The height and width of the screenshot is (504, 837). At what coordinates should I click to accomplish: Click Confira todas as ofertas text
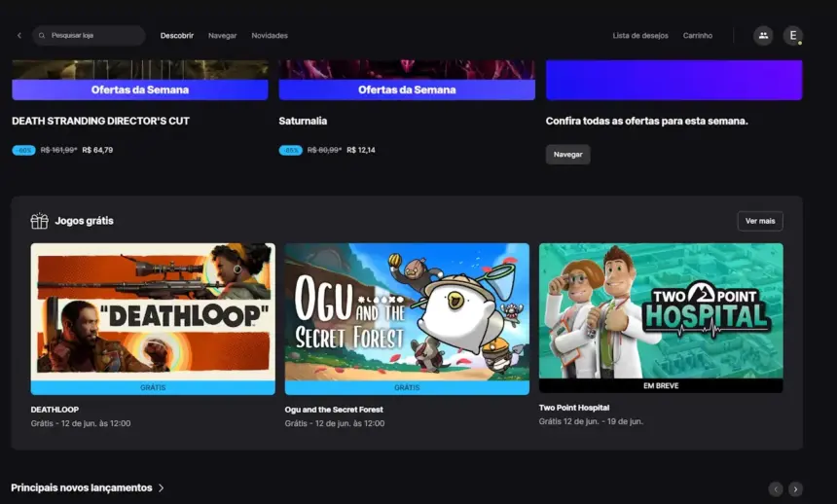[646, 122]
